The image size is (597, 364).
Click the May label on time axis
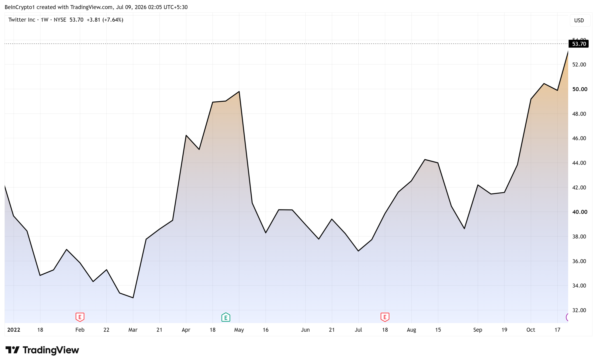(x=239, y=330)
